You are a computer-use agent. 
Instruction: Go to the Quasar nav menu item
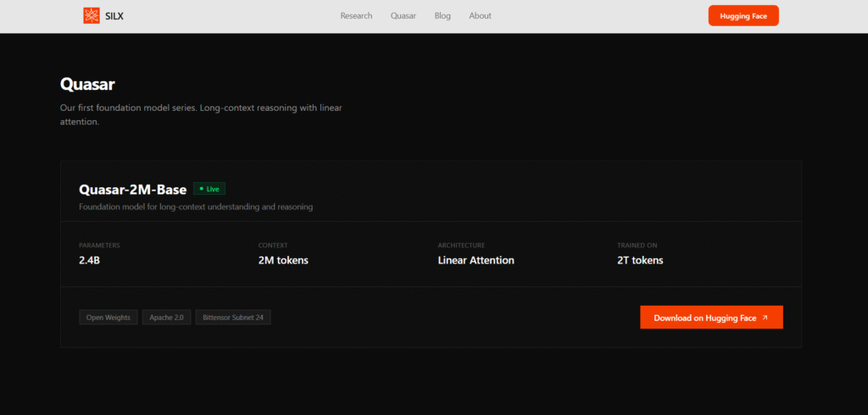click(x=403, y=16)
